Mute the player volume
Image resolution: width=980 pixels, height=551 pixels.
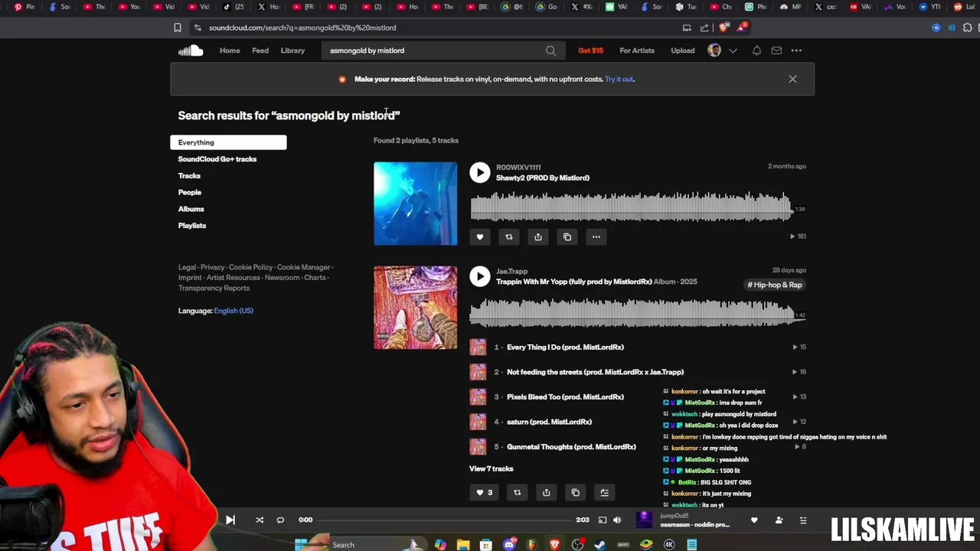(617, 520)
